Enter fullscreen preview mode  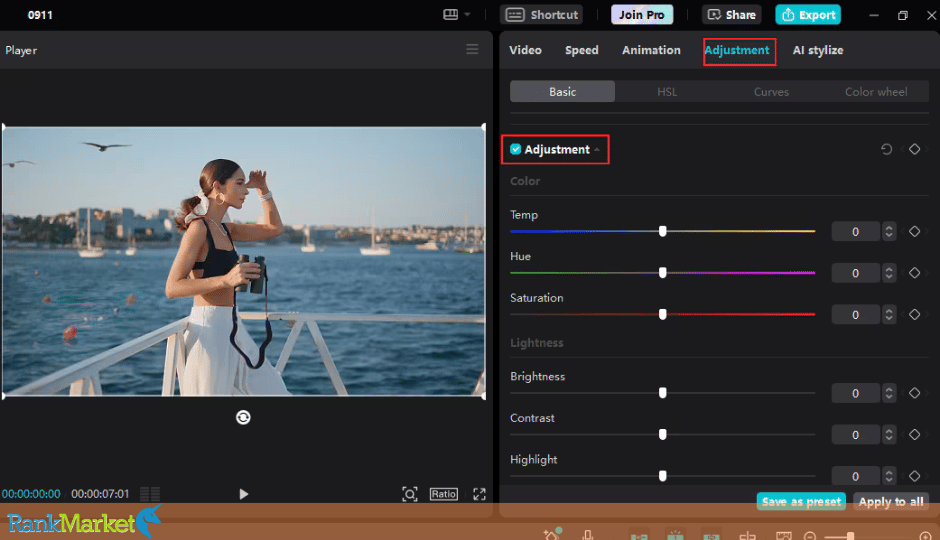479,494
